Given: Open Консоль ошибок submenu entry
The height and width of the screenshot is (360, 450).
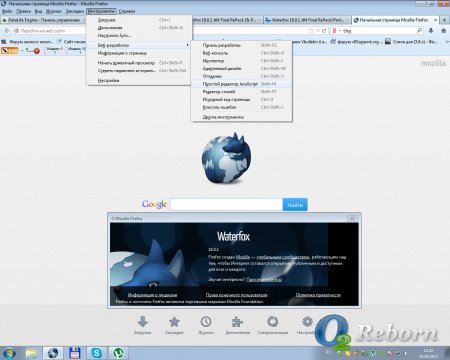Looking at the screenshot, I should click(242, 107).
